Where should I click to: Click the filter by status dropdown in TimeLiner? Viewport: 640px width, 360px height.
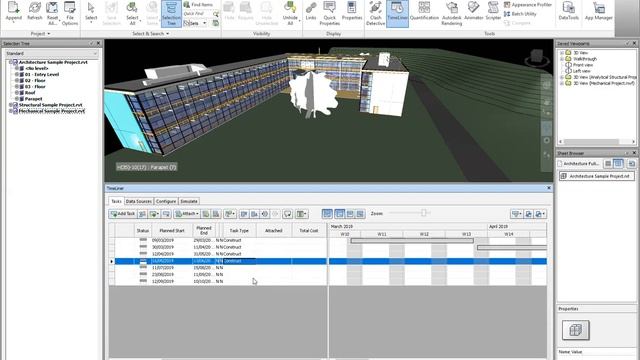click(x=516, y=214)
